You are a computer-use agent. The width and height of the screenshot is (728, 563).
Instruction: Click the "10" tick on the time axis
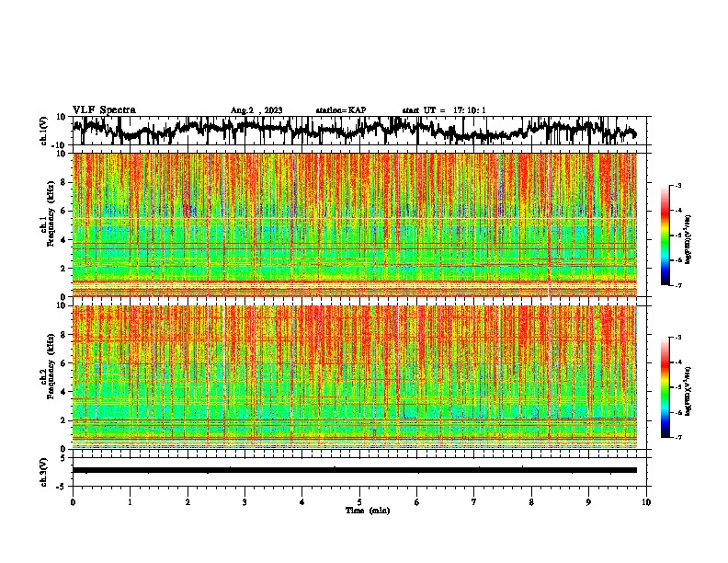pos(646,502)
